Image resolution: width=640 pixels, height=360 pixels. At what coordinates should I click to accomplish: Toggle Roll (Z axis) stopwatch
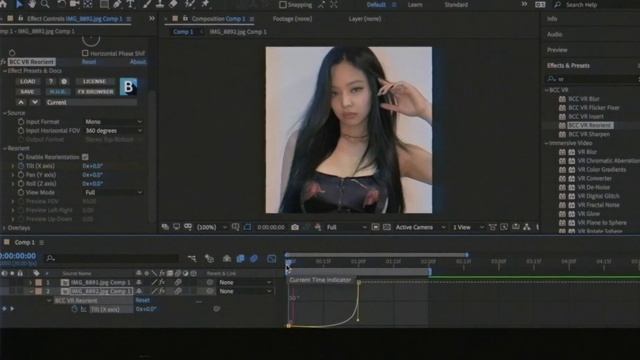tap(21, 184)
